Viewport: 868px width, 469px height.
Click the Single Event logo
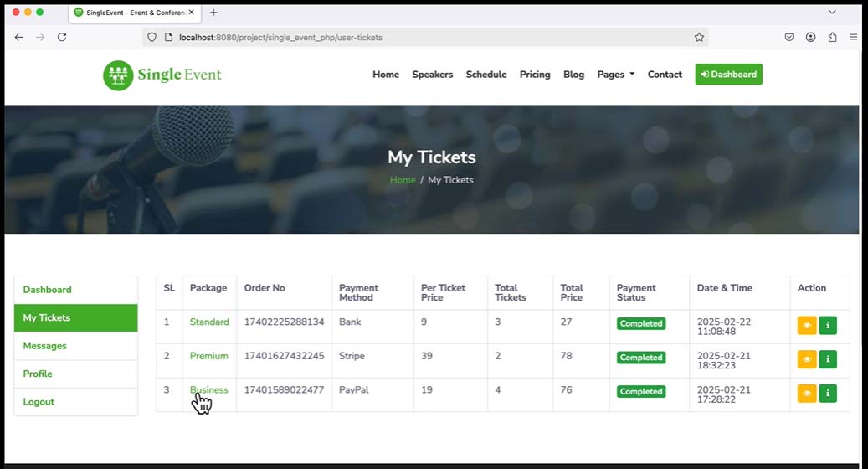pyautogui.click(x=162, y=75)
